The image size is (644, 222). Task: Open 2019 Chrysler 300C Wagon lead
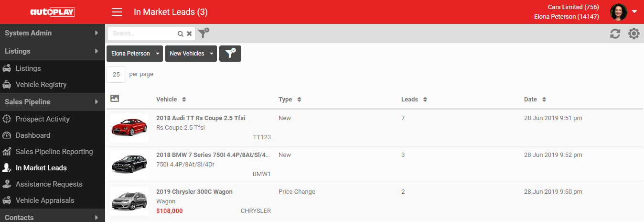coord(194,192)
